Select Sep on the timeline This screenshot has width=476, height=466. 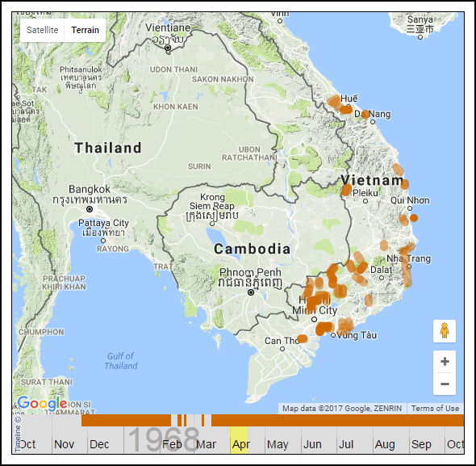pyautogui.click(x=421, y=444)
